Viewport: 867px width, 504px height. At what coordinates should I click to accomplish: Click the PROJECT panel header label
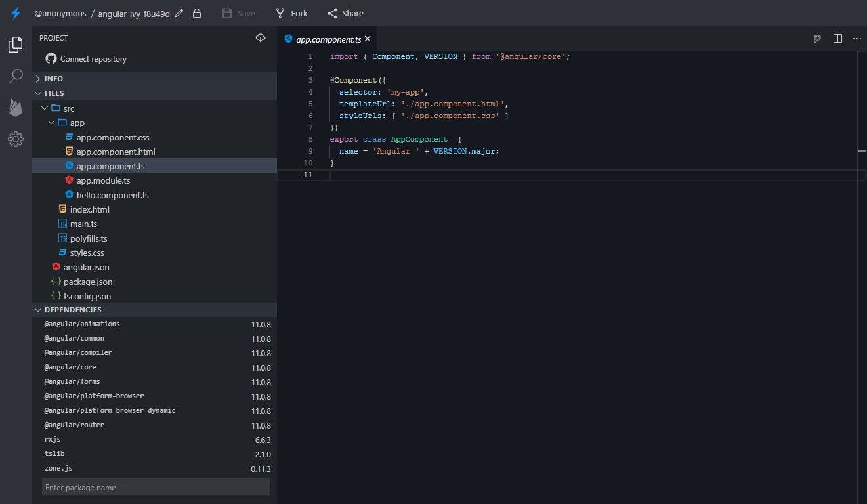coord(53,38)
